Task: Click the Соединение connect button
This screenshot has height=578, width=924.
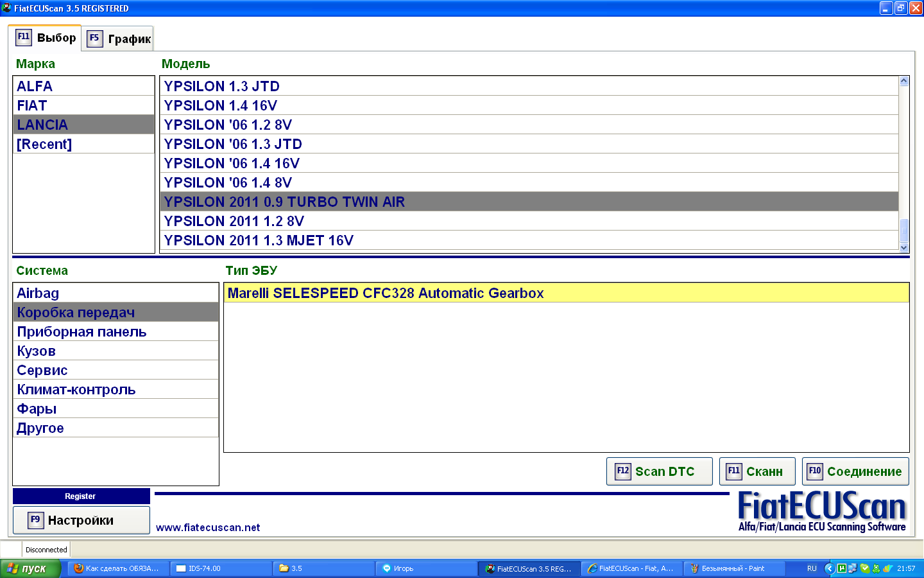Action: click(855, 471)
